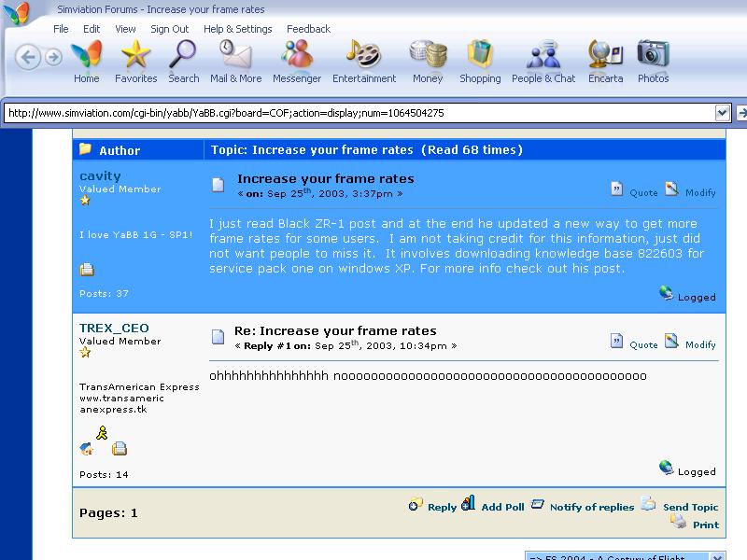This screenshot has height=560, width=747.
Task: Click cavity's profile printer icon
Action: click(87, 270)
